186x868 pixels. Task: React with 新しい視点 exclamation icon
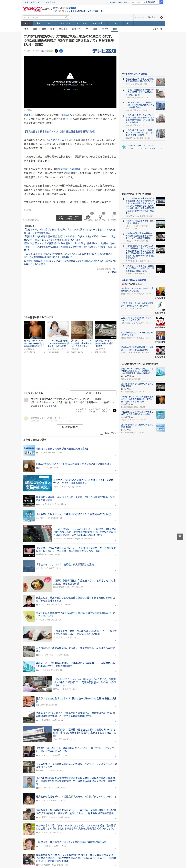(112, 217)
